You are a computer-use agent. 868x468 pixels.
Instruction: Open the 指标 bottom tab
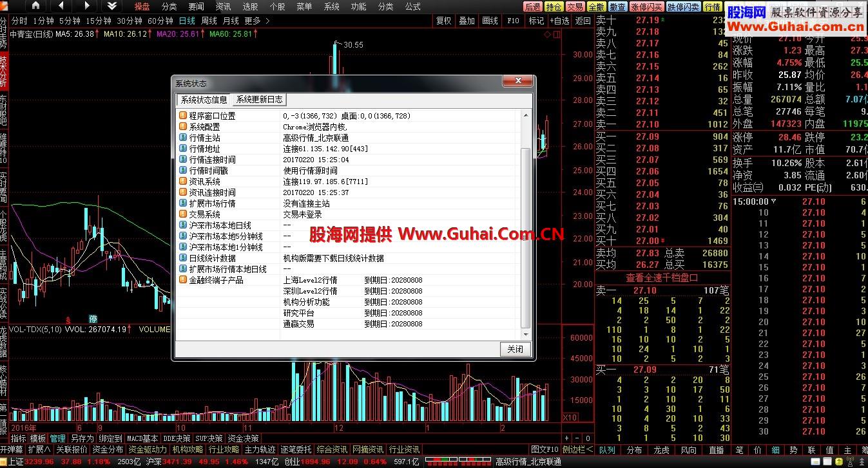[x=19, y=438]
